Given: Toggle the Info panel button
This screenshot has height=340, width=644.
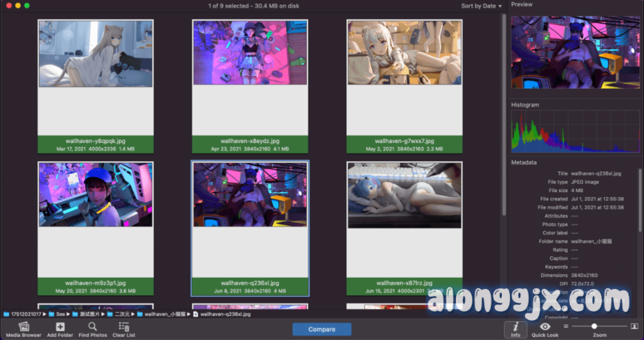Looking at the screenshot, I should pos(515,327).
